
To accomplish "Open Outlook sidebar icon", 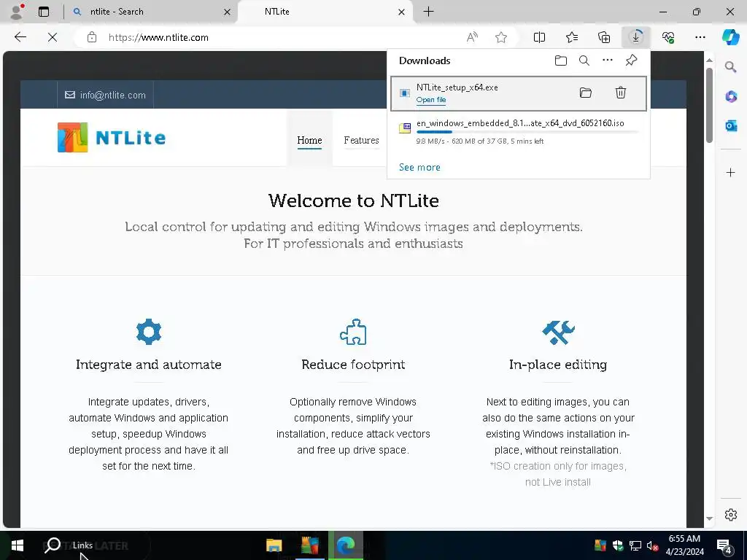I will [x=731, y=125].
